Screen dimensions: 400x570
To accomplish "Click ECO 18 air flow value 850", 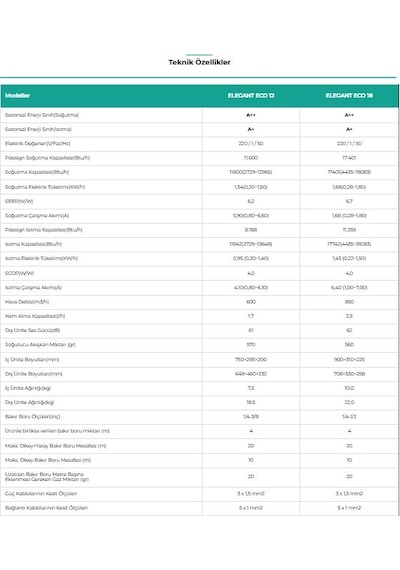I will click(x=349, y=302).
